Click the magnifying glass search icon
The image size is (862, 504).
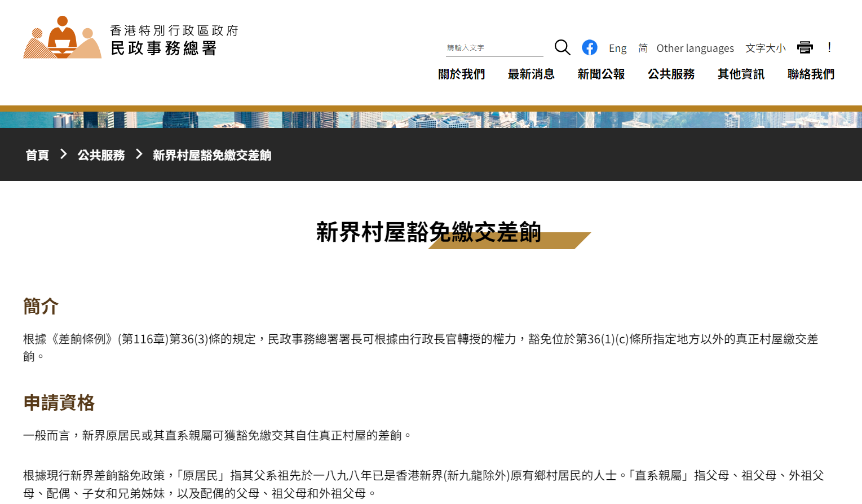click(562, 47)
